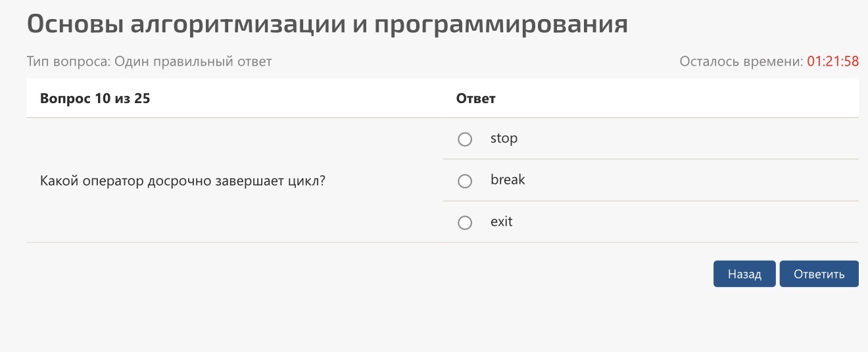The width and height of the screenshot is (868, 352).
Task: Click the "Вопрос 10 из 25" header
Action: (95, 99)
